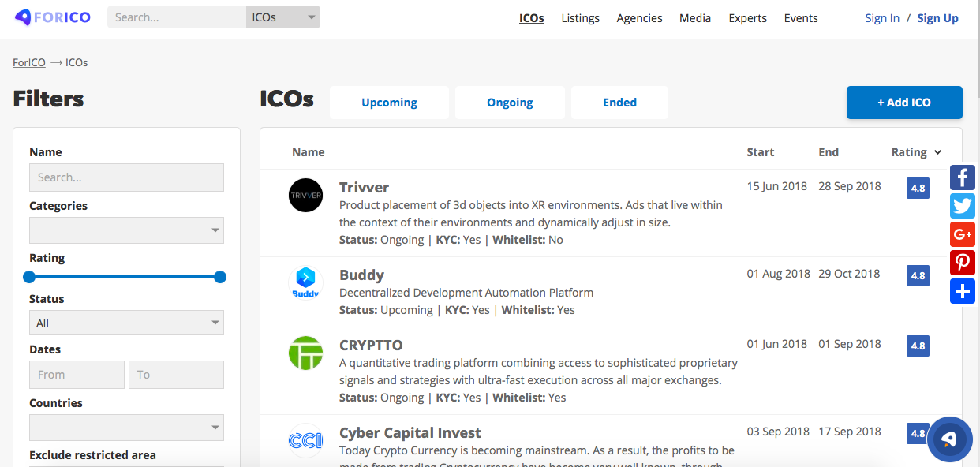
Task: Open the Trivver ICO title
Action: pos(364,187)
